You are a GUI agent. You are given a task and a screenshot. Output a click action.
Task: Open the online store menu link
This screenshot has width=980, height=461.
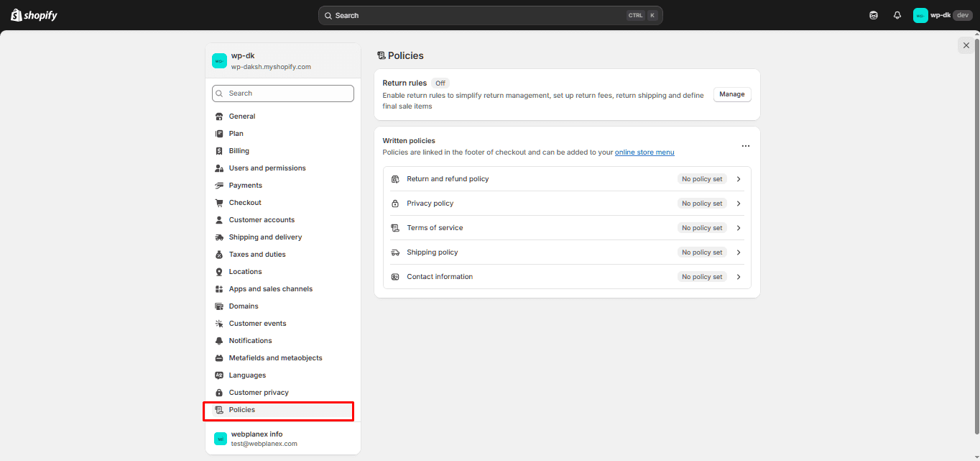click(x=644, y=152)
